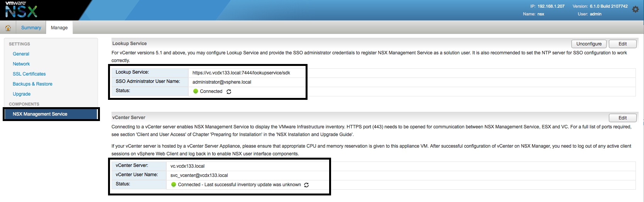Refresh the vCenter Server connection status
Image resolution: width=644 pixels, height=202 pixels.
306,185
